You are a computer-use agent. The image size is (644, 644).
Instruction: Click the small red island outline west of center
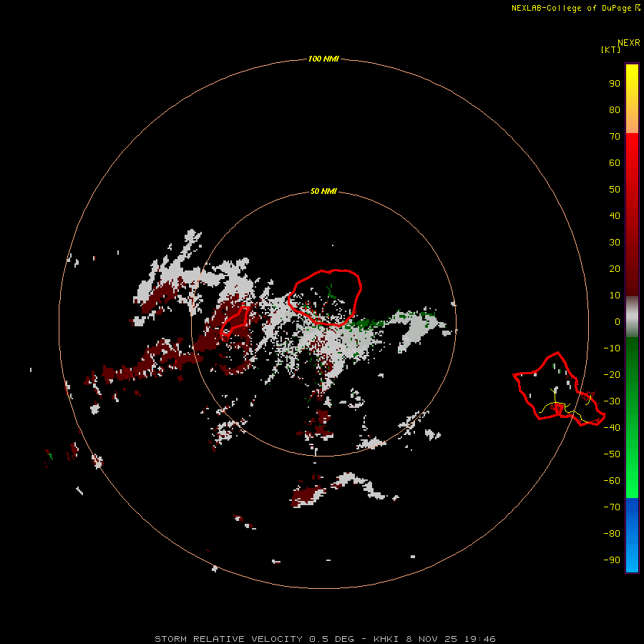click(x=235, y=323)
